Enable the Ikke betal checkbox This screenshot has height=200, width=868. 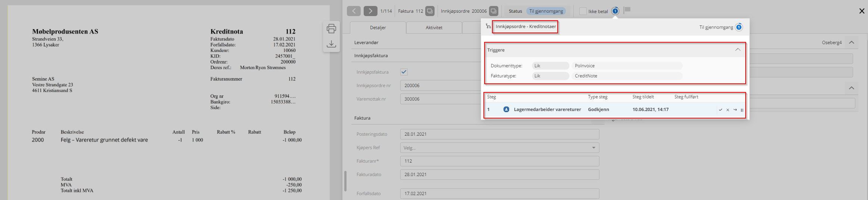[583, 11]
